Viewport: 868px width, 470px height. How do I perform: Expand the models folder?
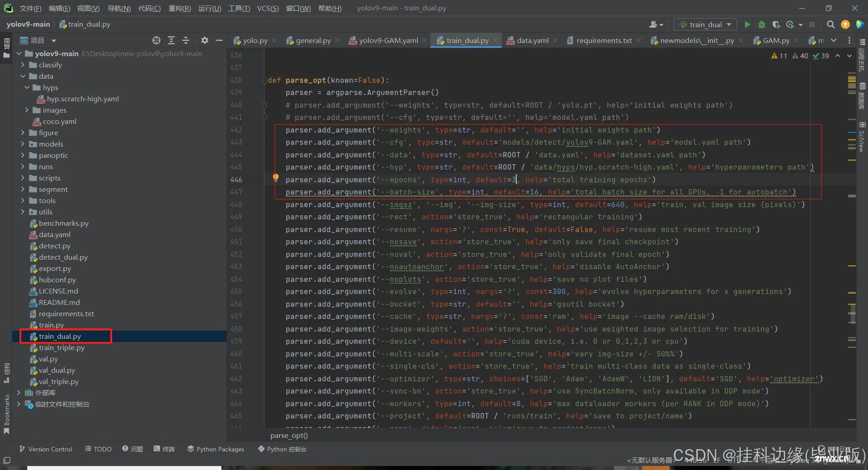(x=23, y=144)
